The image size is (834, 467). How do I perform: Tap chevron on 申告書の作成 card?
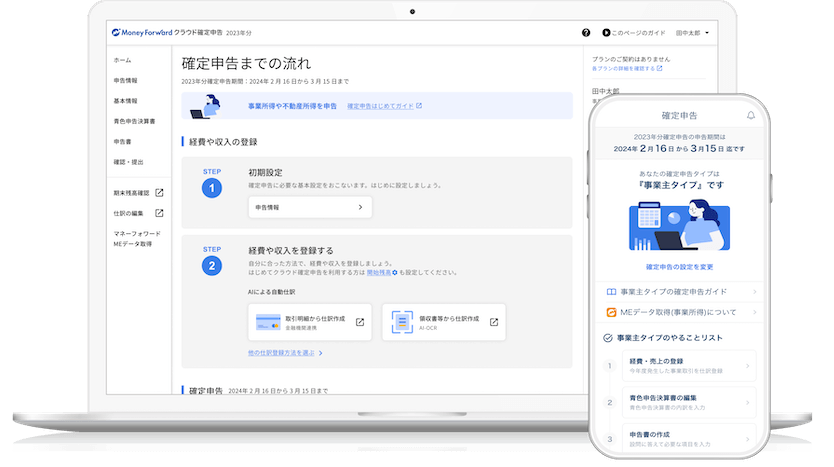pos(747,439)
